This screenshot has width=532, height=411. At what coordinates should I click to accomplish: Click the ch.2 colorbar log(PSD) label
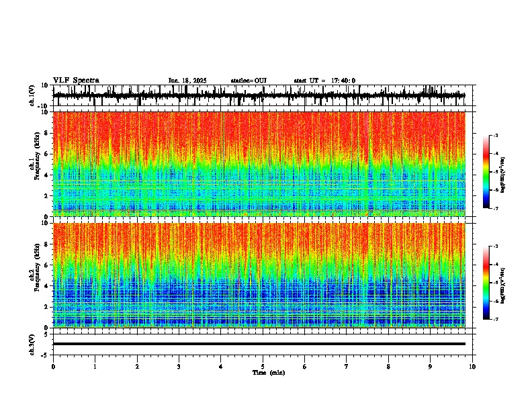point(503,285)
